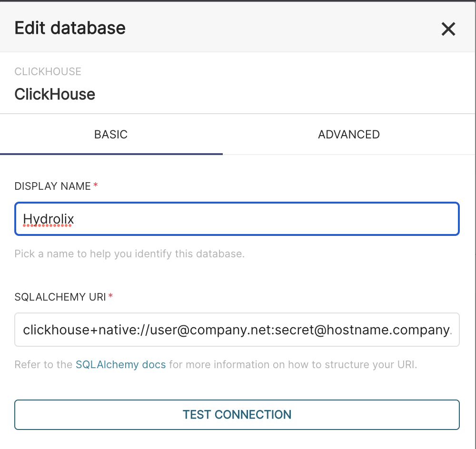Click the red asterisk beside SQLALCHEMY URI

point(111,297)
